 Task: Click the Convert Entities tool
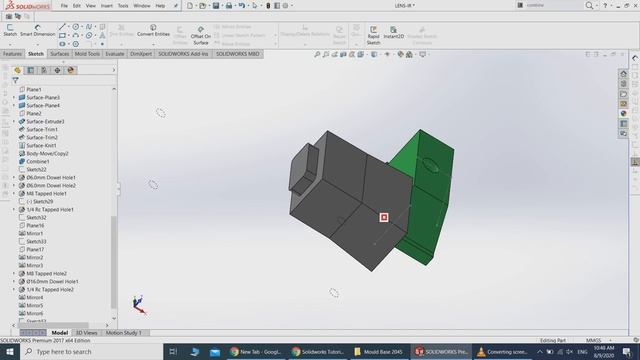tap(153, 30)
